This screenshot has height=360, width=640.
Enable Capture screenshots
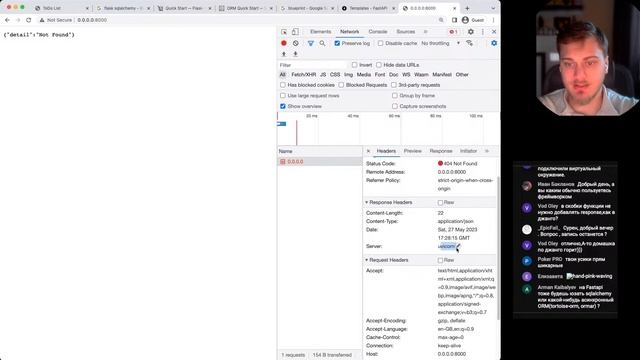coord(395,106)
